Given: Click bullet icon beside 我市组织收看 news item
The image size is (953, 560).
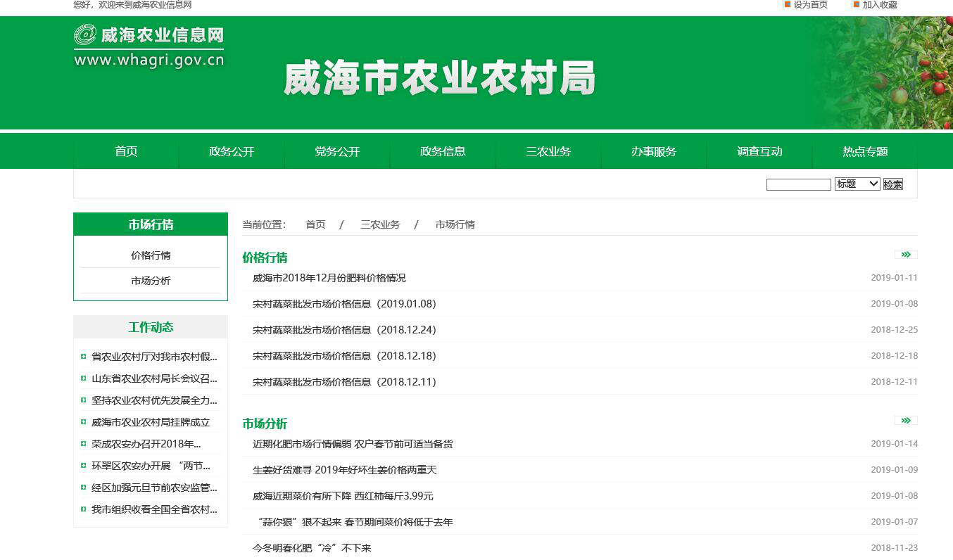Looking at the screenshot, I should pos(84,509).
